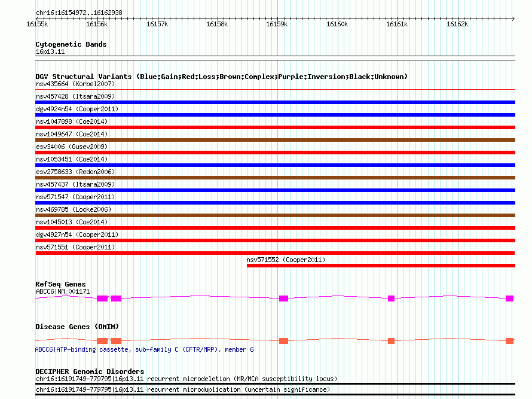
Task: Click the DGV Structural Variants track heading
Action: [221, 77]
